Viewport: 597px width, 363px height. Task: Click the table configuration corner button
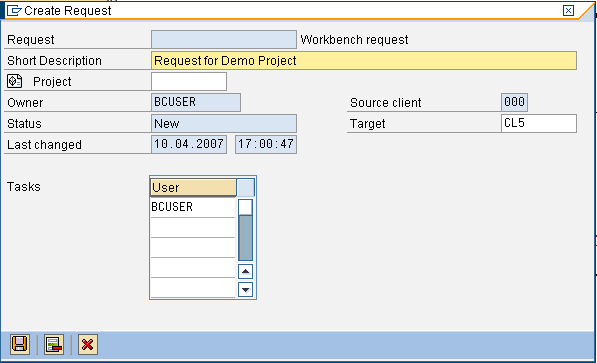[x=246, y=187]
